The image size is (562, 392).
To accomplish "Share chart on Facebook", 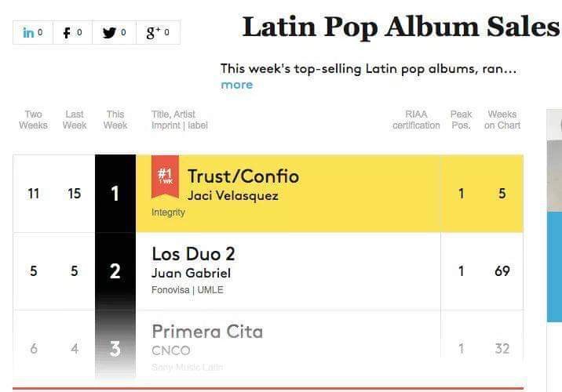I will tap(73, 33).
